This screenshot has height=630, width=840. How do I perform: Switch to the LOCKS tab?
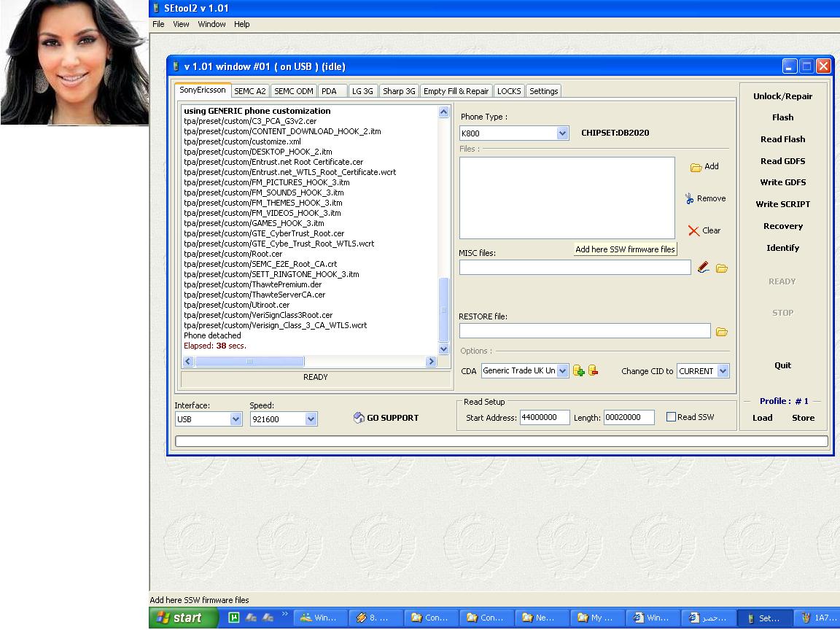509,91
